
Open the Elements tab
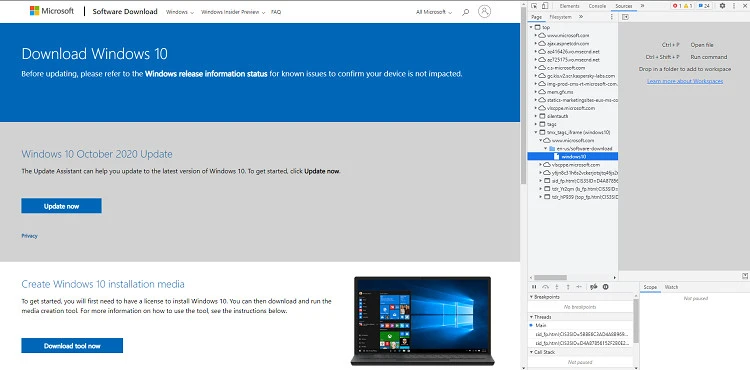pos(569,6)
